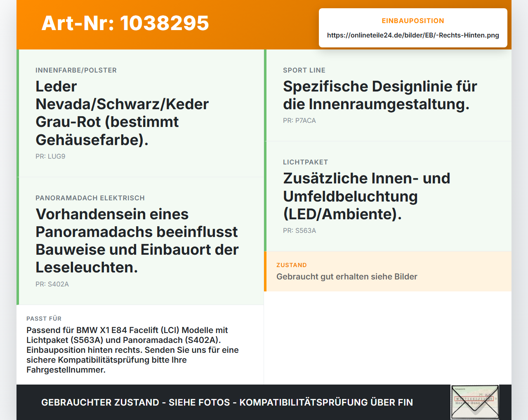Viewport: 528px width, 420px height.
Task: Click the EINBAUPOSITION label
Action: click(413, 21)
